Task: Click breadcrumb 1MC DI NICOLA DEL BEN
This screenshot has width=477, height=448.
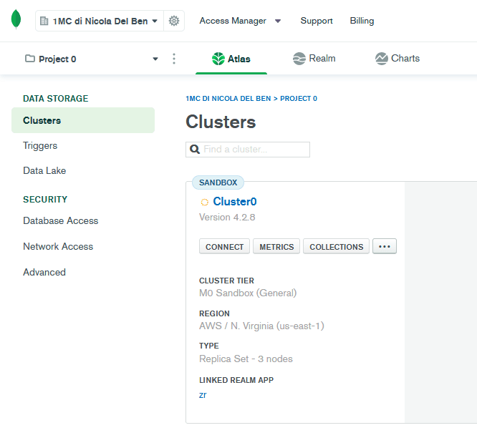Action: click(x=228, y=99)
